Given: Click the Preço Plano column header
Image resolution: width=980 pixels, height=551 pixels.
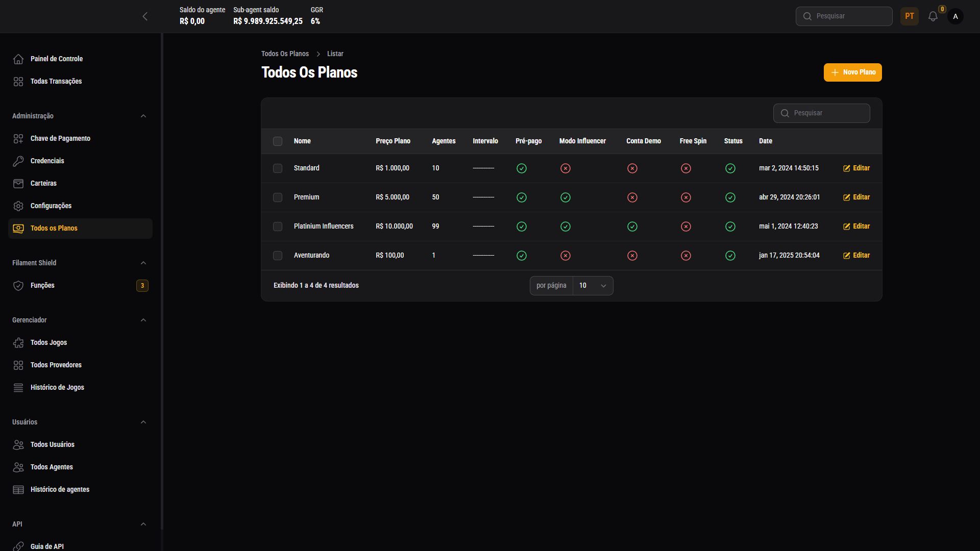Looking at the screenshot, I should point(393,141).
